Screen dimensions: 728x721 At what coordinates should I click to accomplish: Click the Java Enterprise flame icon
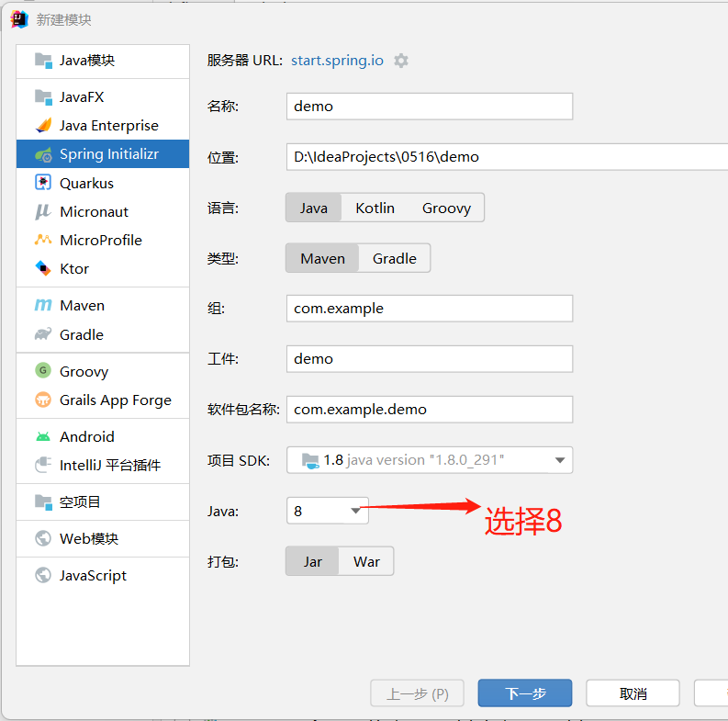pyautogui.click(x=43, y=126)
